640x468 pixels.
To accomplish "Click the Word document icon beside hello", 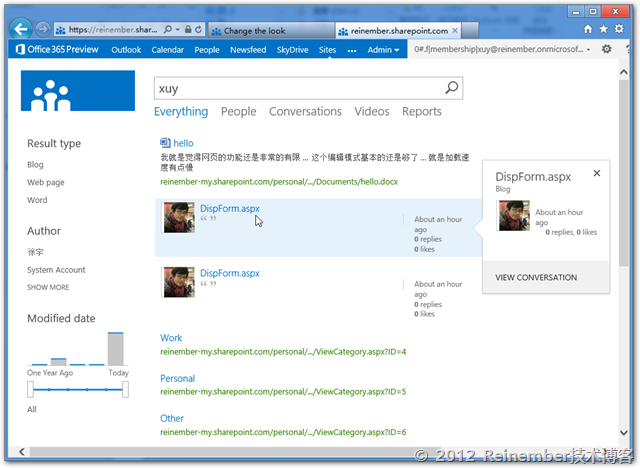I will pyautogui.click(x=165, y=143).
